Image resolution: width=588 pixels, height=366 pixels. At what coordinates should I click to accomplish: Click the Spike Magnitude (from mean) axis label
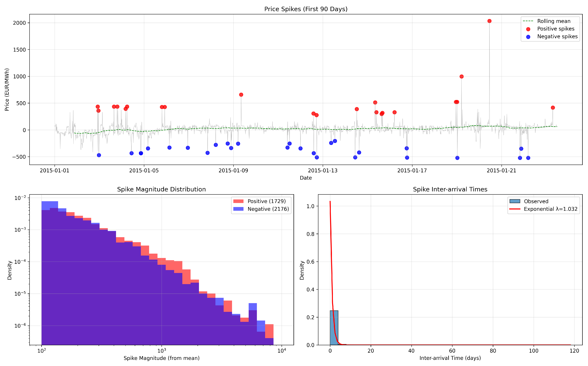(161, 358)
